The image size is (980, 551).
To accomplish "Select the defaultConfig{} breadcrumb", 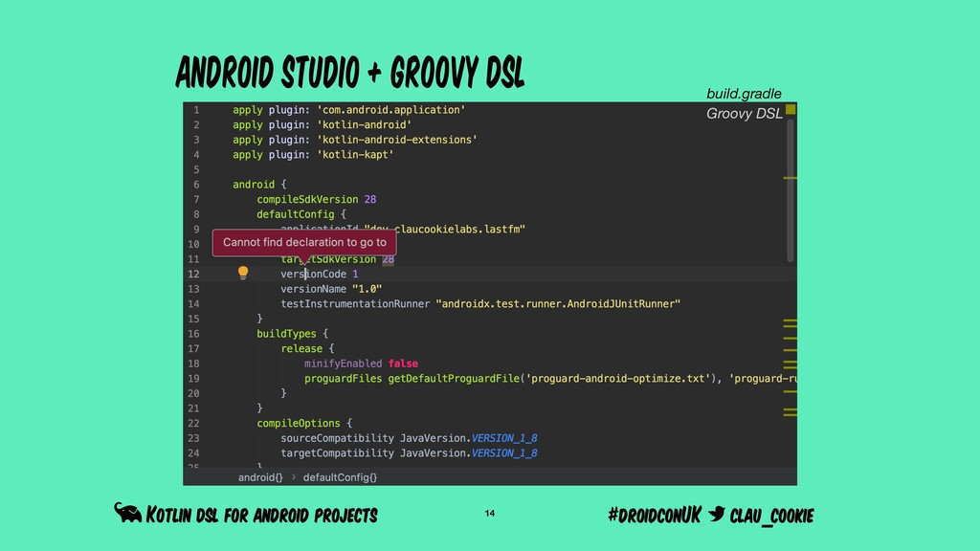I will [x=340, y=477].
